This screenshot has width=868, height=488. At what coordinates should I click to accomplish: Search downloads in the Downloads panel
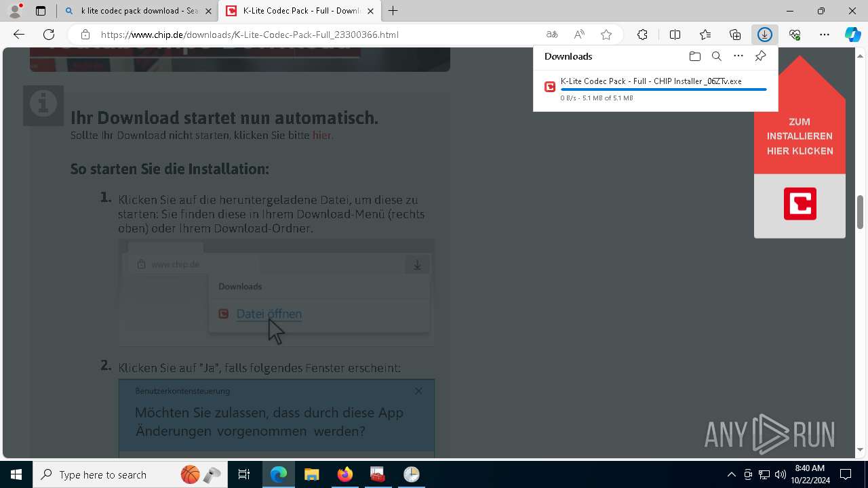pos(717,56)
